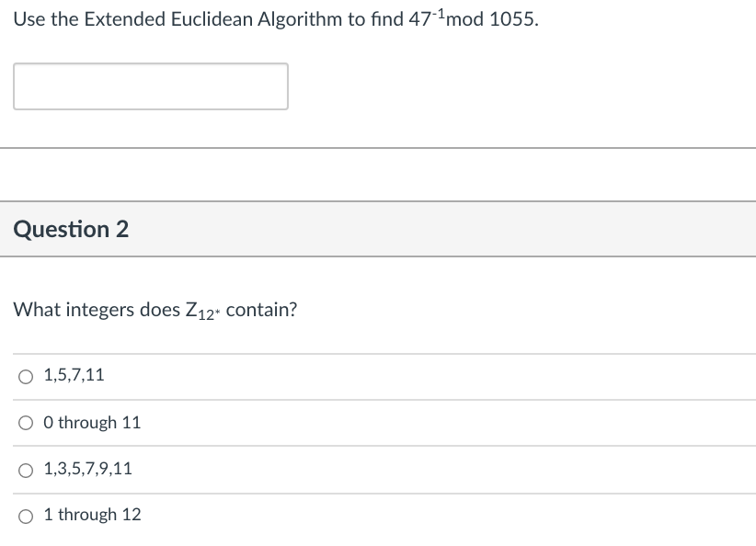The width and height of the screenshot is (756, 546).
Task: Select the radio button for "1,3,5,7,9,11"
Action: 25,468
